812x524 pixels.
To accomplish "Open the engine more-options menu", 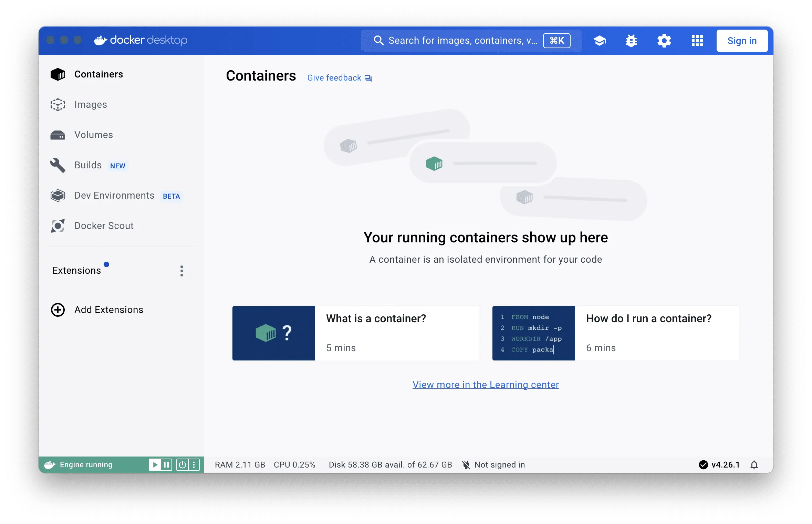I will click(194, 465).
